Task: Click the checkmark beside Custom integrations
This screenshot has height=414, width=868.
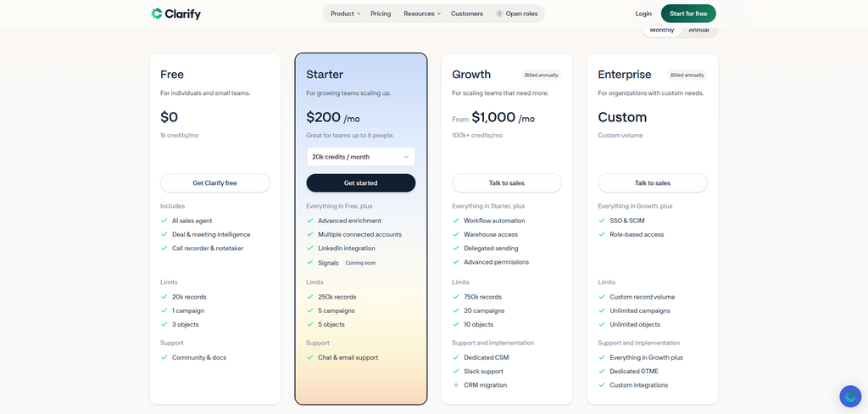Action: point(602,384)
